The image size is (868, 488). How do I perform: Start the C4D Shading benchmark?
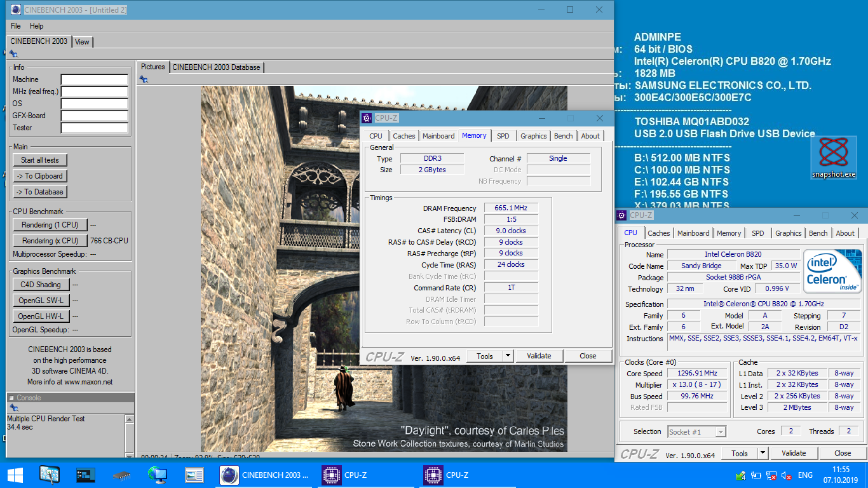pyautogui.click(x=41, y=285)
